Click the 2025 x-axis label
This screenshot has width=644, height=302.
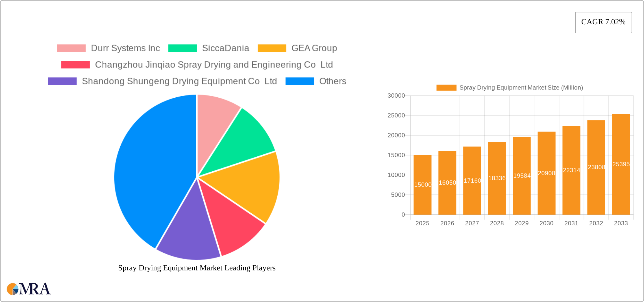point(422,223)
